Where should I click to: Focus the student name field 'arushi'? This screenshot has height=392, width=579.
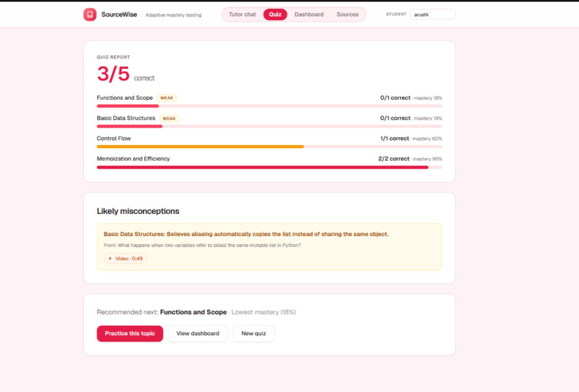[x=432, y=14]
